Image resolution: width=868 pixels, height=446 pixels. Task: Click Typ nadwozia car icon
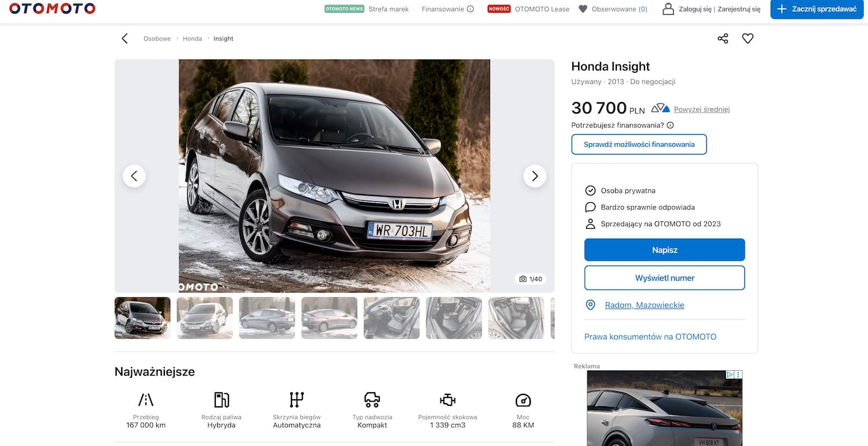[372, 400]
